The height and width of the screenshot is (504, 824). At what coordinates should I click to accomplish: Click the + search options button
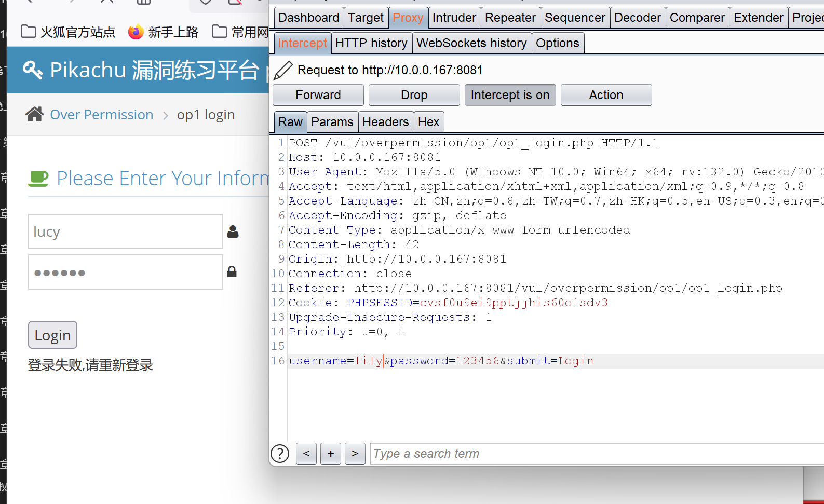coord(331,454)
